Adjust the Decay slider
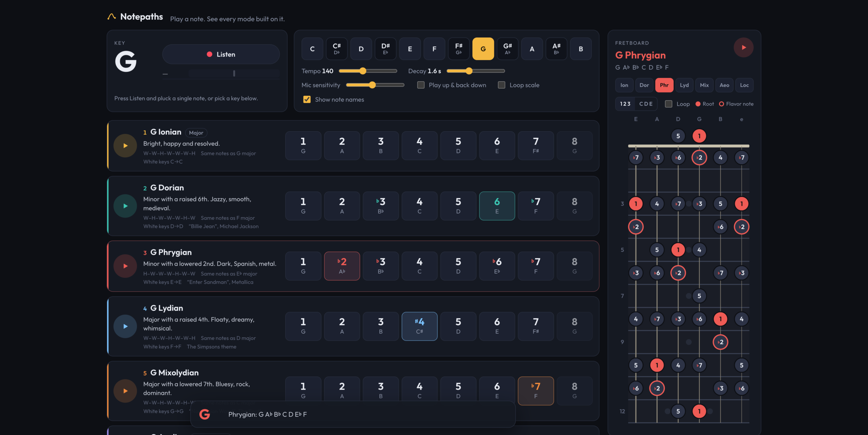This screenshot has width=868, height=435. 476,71
